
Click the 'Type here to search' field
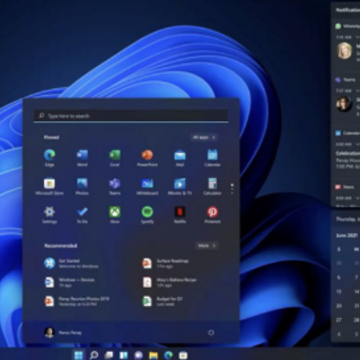[131, 116]
